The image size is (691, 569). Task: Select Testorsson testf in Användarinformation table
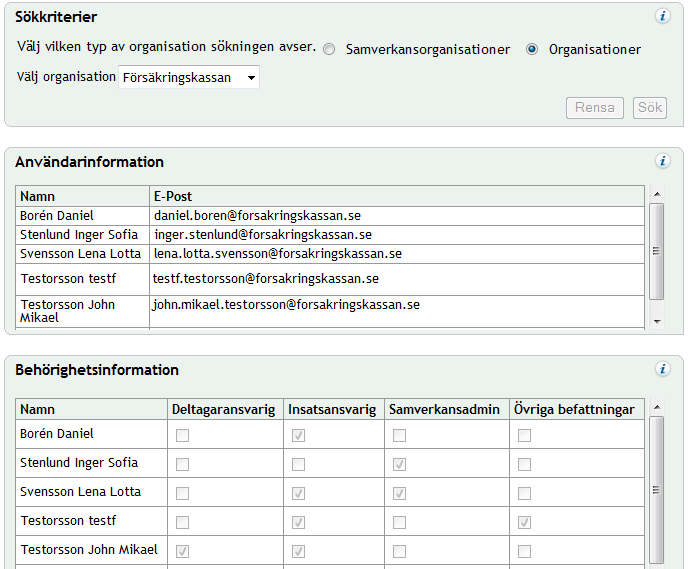point(330,279)
